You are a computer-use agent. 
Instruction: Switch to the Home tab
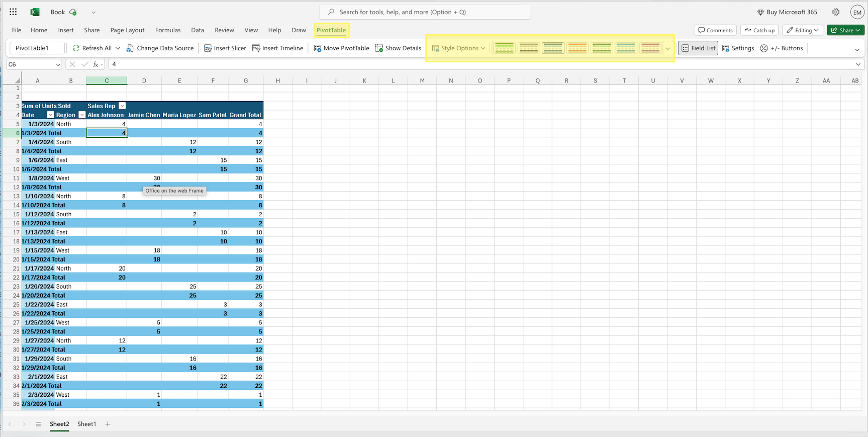coord(39,30)
